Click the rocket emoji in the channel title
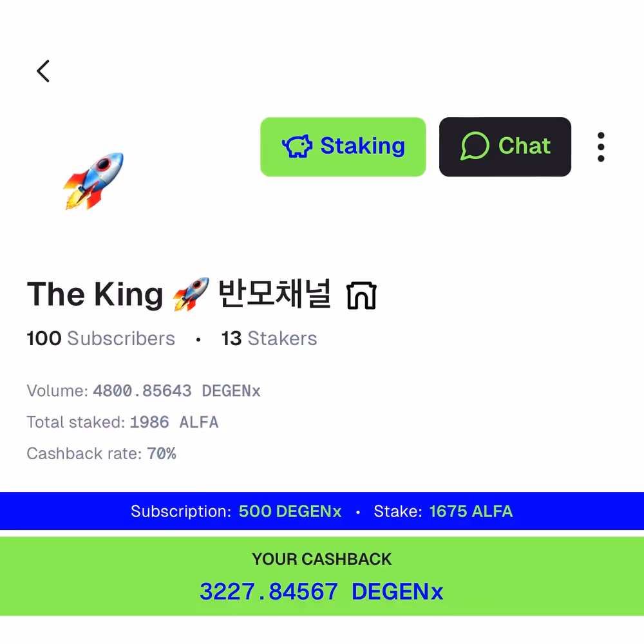 coord(191,294)
